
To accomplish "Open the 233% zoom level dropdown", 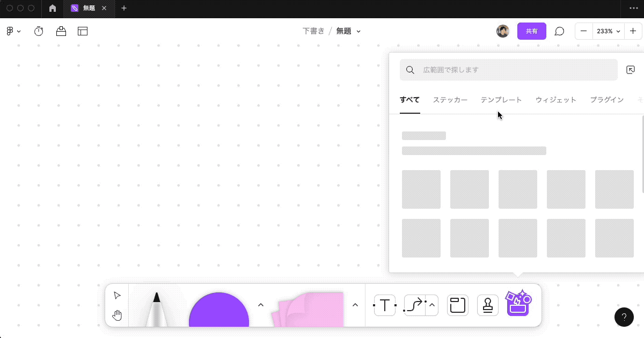I will pos(608,31).
